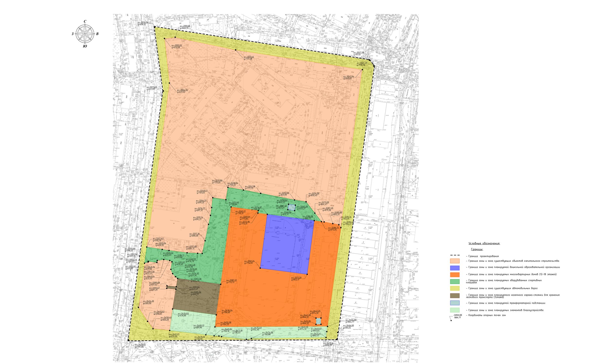Click coordinate label 'x=-3424,20 y=581,90'
The image size is (608, 364).
(149, 302)
